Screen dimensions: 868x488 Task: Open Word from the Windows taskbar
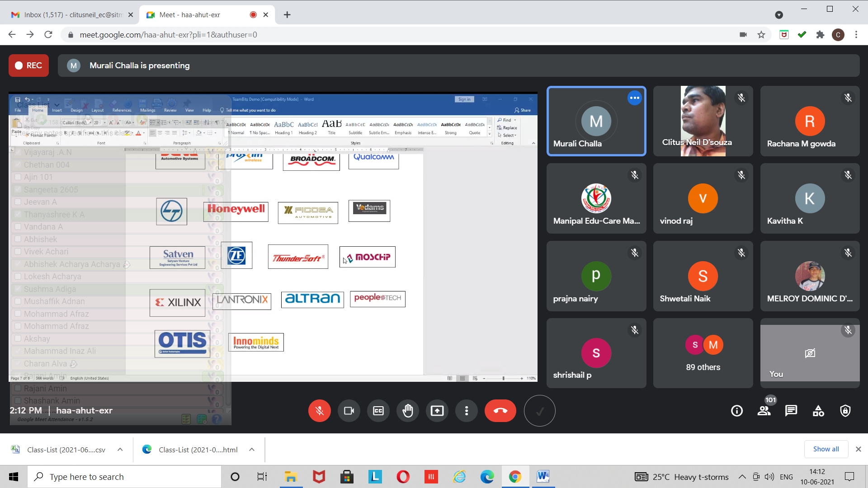[x=542, y=477]
